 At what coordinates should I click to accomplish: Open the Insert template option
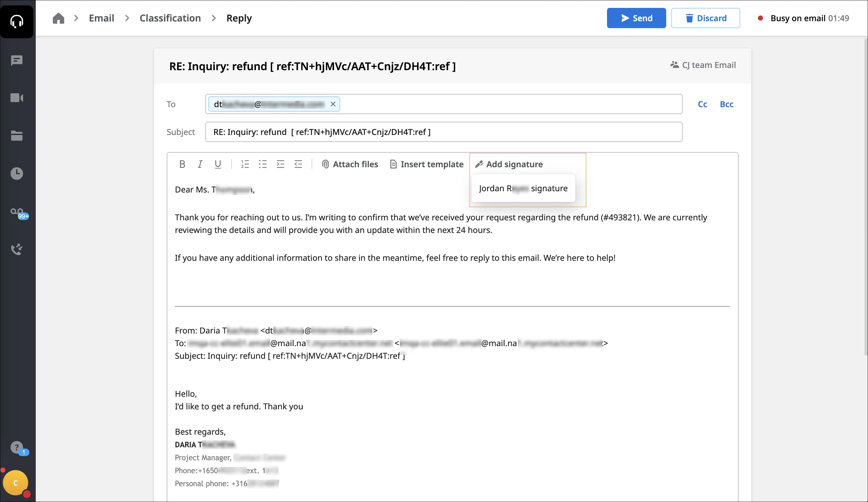426,164
